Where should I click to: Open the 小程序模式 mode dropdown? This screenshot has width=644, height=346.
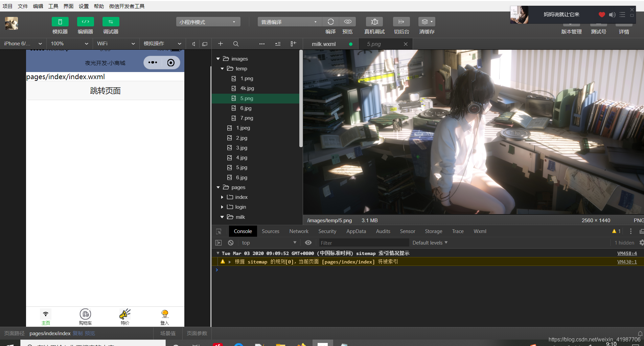(208, 22)
